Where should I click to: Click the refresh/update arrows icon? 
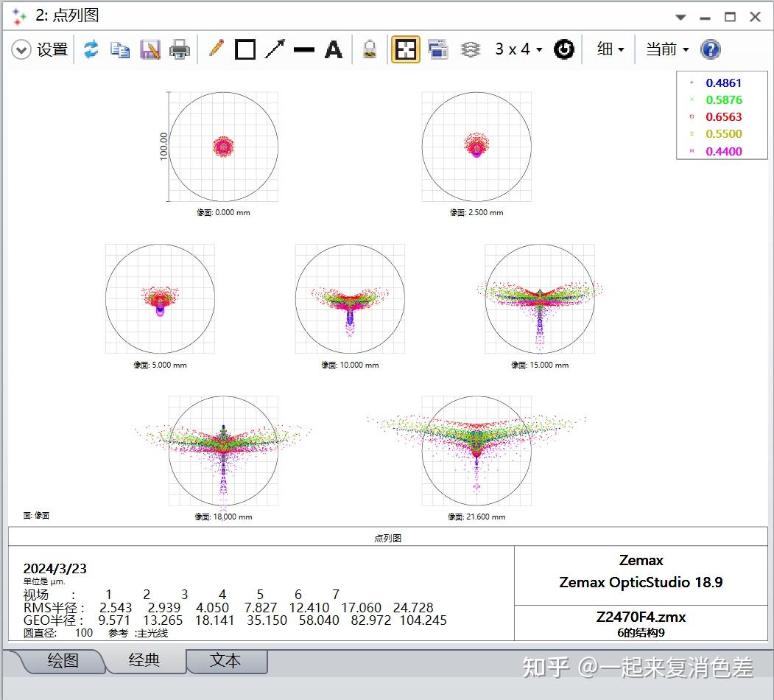point(91,49)
